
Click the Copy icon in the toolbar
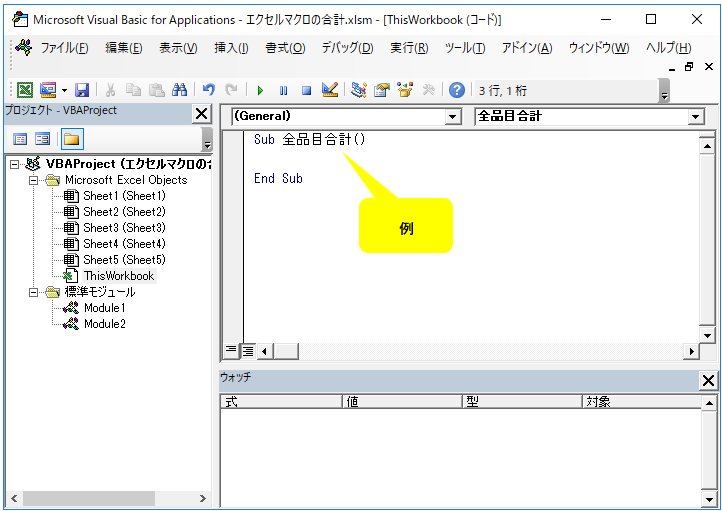point(133,90)
